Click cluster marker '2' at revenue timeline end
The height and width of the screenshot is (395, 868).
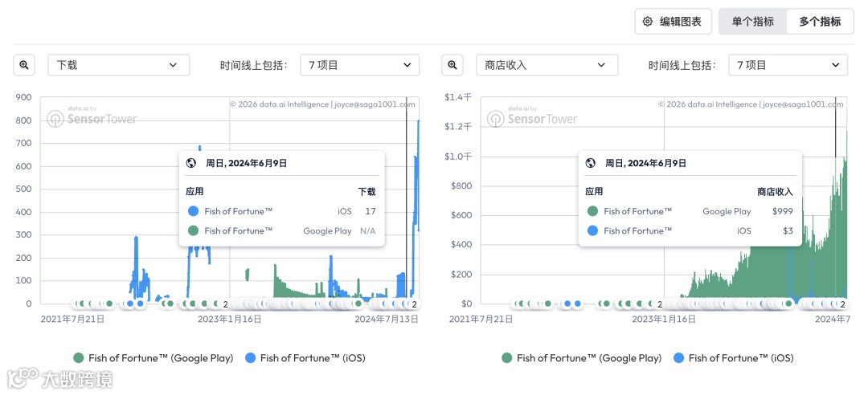(842, 303)
